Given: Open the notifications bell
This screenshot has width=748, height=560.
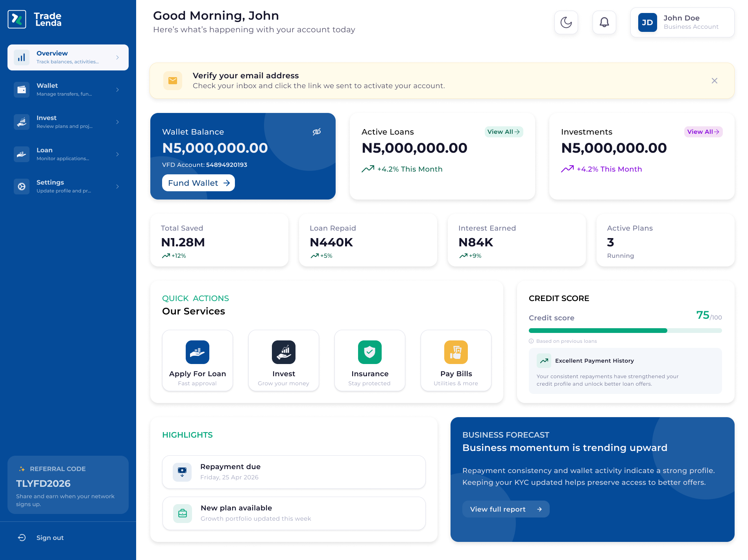Looking at the screenshot, I should (604, 22).
